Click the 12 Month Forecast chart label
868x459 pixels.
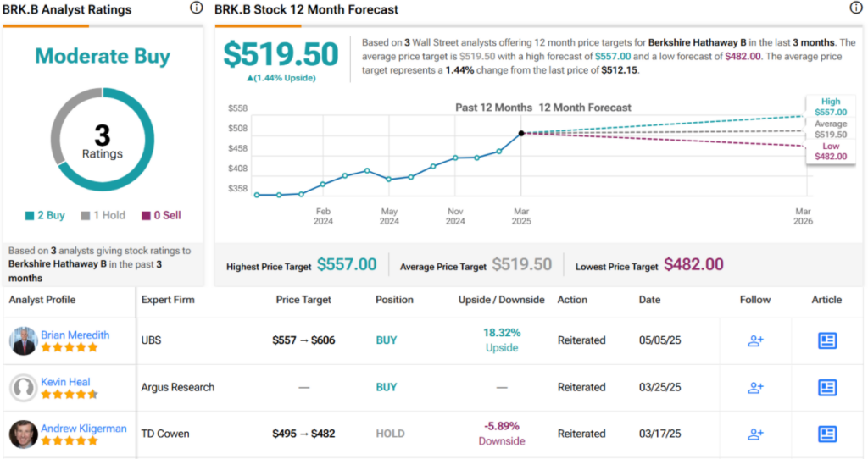(x=585, y=108)
